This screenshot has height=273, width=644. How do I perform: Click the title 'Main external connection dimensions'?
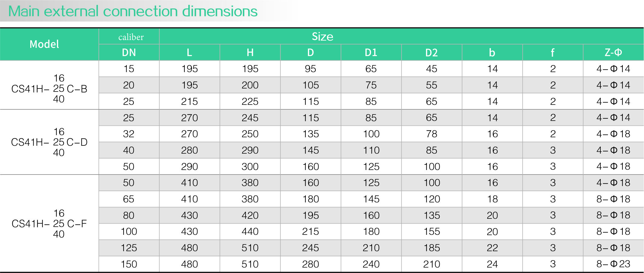click(133, 12)
